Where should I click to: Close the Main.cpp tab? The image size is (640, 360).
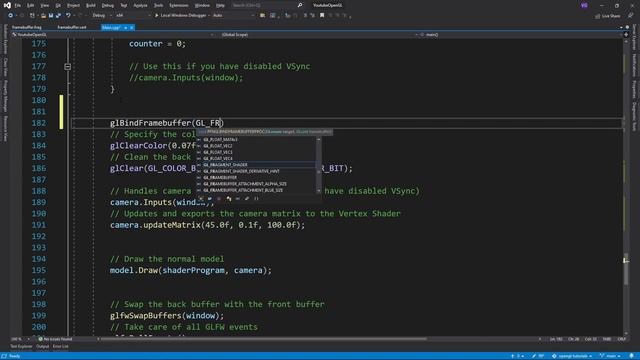click(131, 28)
